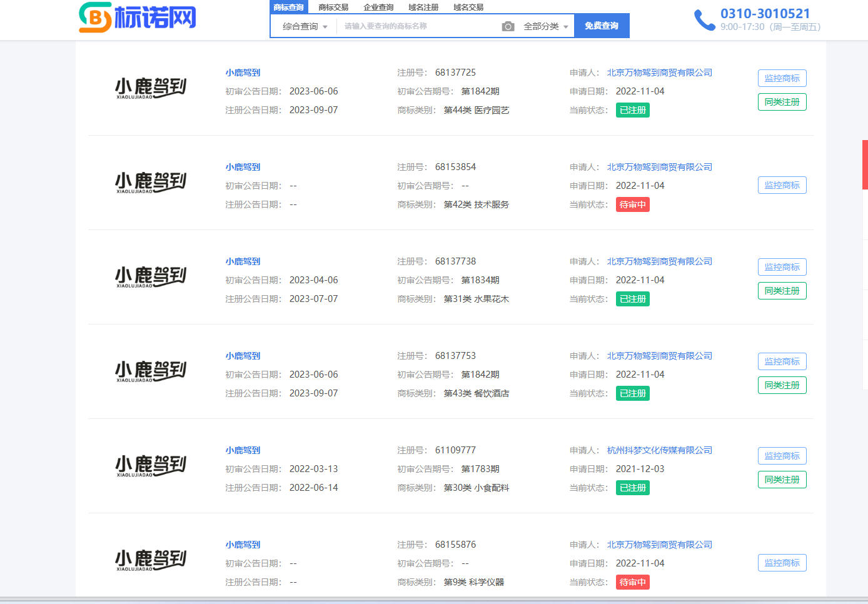The height and width of the screenshot is (604, 868).
Task: Click 已注册 status badge for 68137725
Action: point(633,110)
